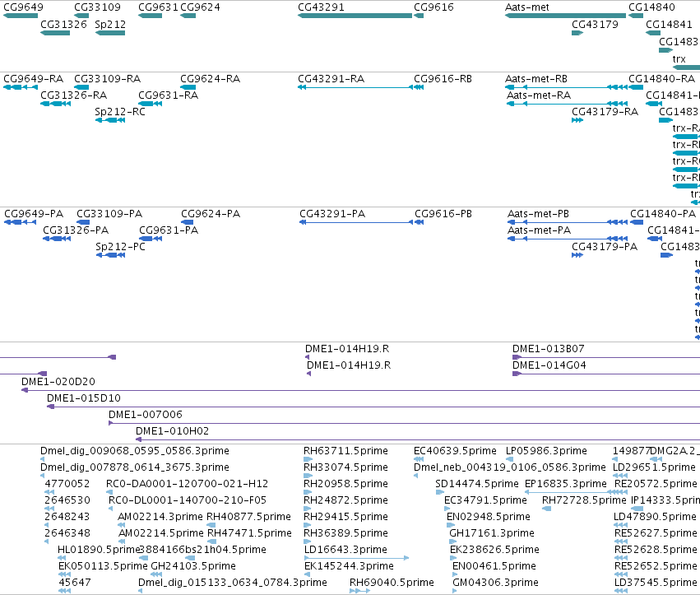Click protein CG31326-PA label

76,230
